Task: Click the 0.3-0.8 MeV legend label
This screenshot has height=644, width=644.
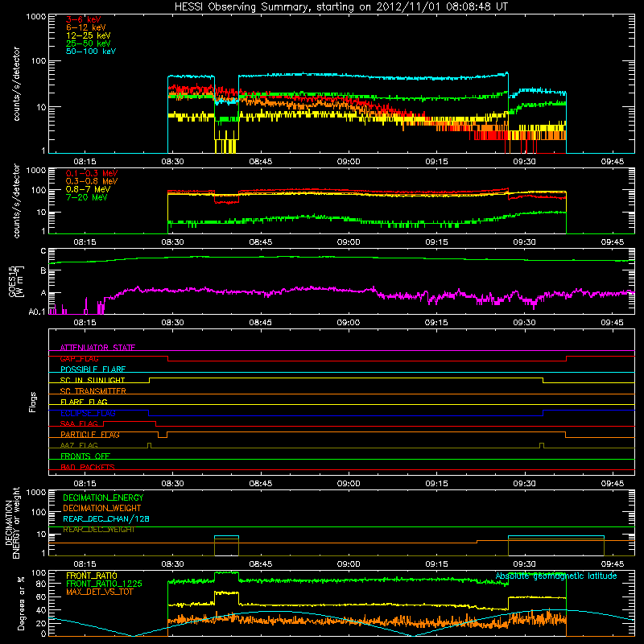Action: (92, 181)
